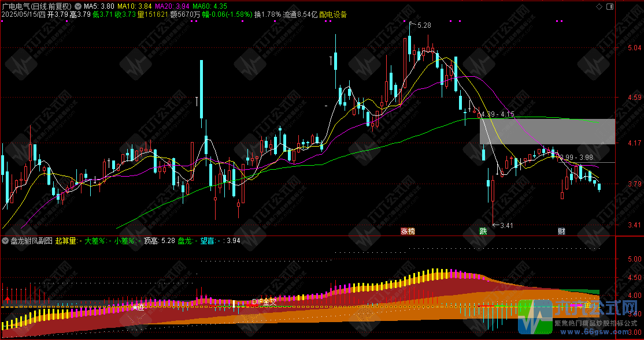Screen dimensions: 644x340
Task: Click the 财 event marker
Action: 561,231
